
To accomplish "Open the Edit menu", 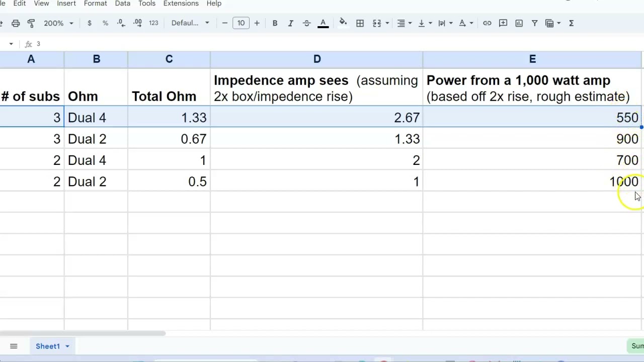I will (20, 4).
